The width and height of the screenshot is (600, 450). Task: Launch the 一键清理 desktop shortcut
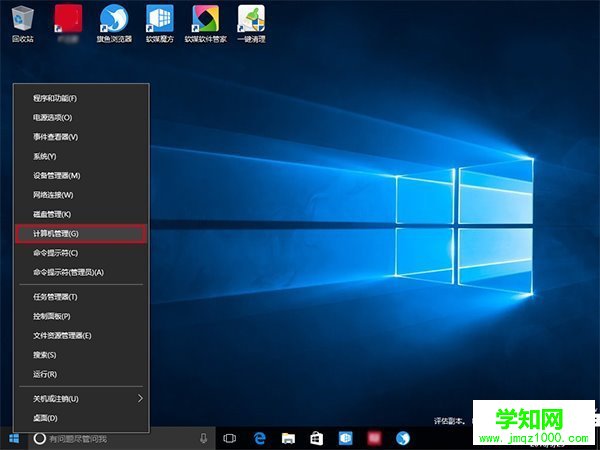click(x=251, y=23)
